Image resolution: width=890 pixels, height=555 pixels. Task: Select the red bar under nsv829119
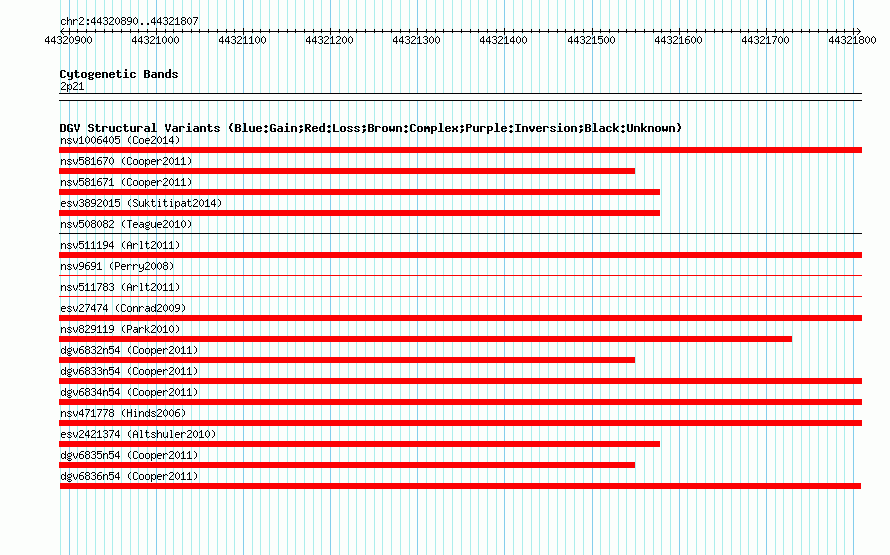click(x=426, y=339)
